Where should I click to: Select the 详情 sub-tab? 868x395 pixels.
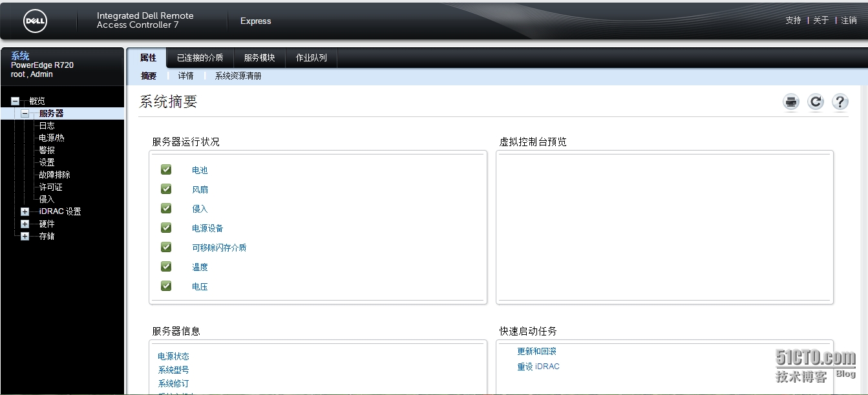[x=185, y=76]
